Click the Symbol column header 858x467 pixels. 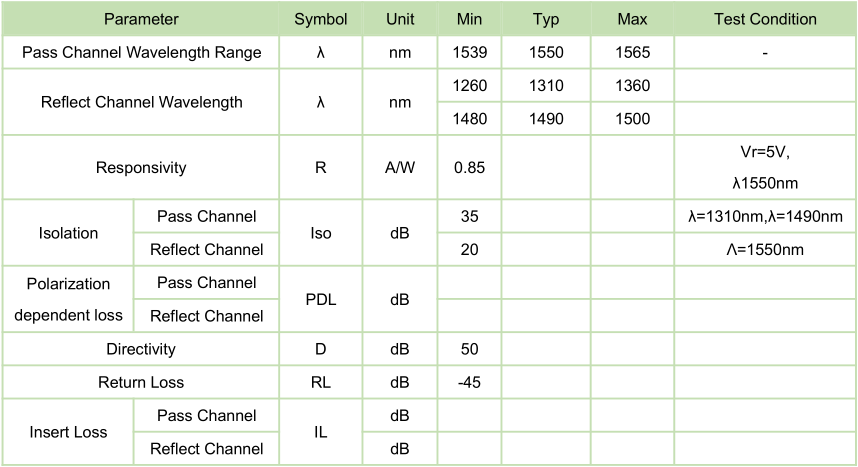320,19
